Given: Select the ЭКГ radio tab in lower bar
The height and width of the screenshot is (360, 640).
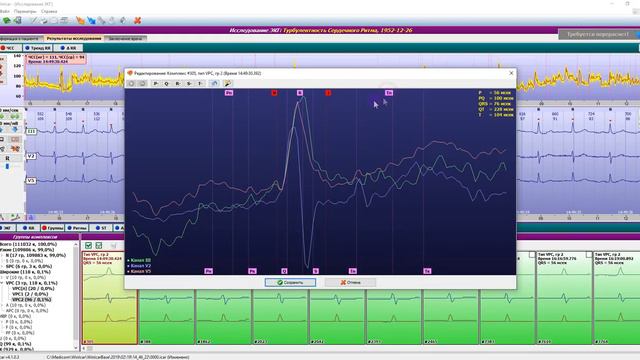Looking at the screenshot, I should click(x=7, y=228).
